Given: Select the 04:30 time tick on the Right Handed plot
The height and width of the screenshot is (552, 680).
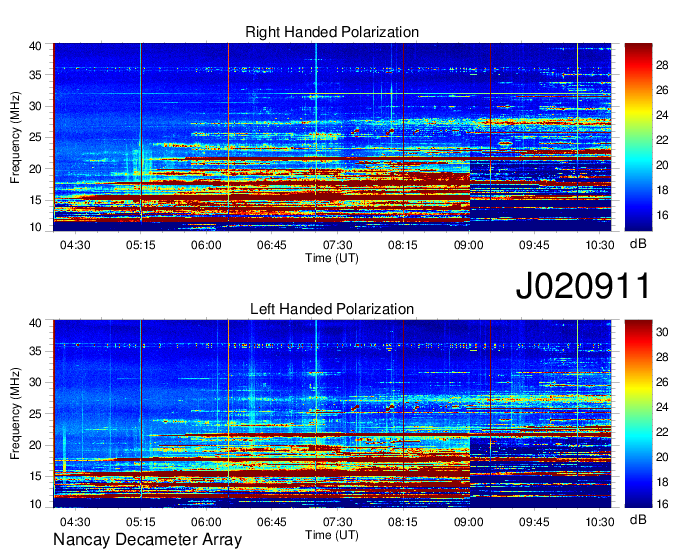Looking at the screenshot, I should 75,245.
